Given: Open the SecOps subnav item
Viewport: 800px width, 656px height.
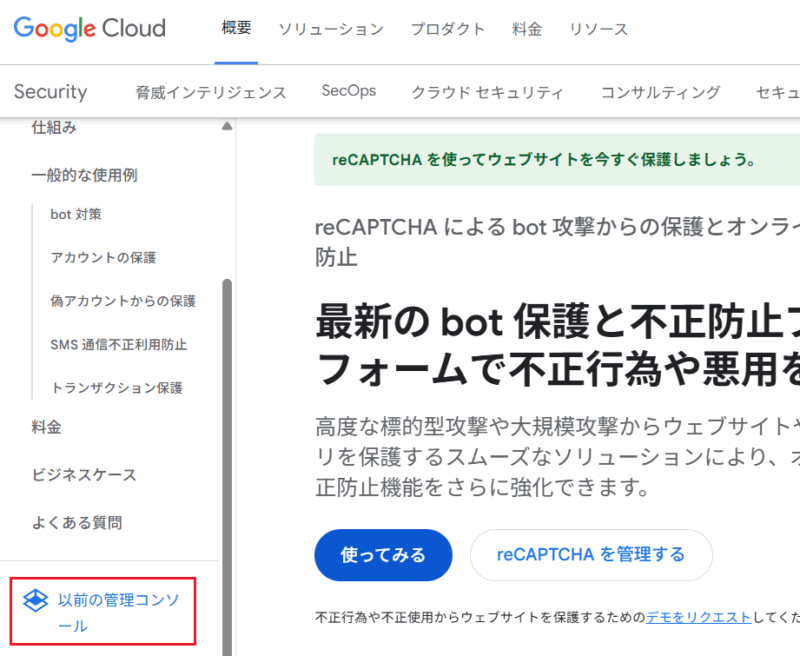Looking at the screenshot, I should 349,91.
